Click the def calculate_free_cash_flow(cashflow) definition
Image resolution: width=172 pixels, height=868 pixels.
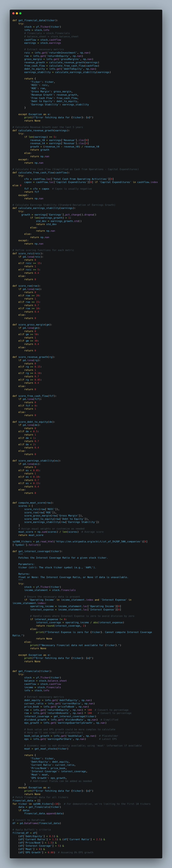coord(41,173)
